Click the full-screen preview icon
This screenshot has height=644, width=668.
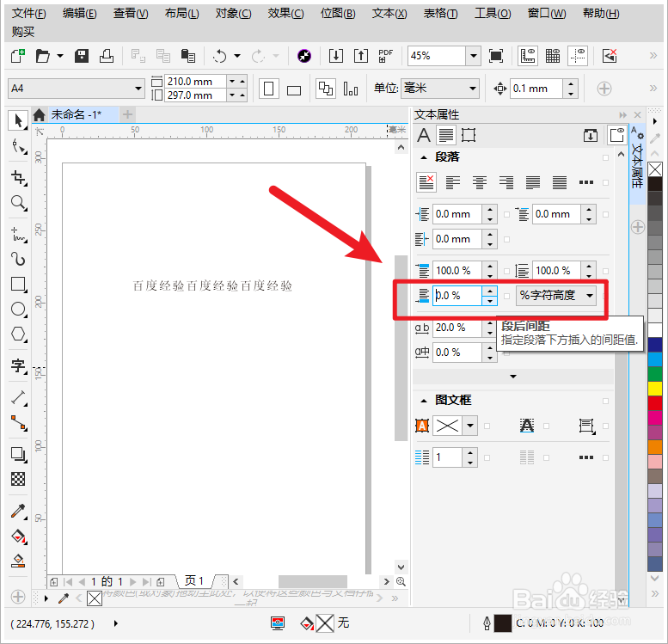(496, 56)
